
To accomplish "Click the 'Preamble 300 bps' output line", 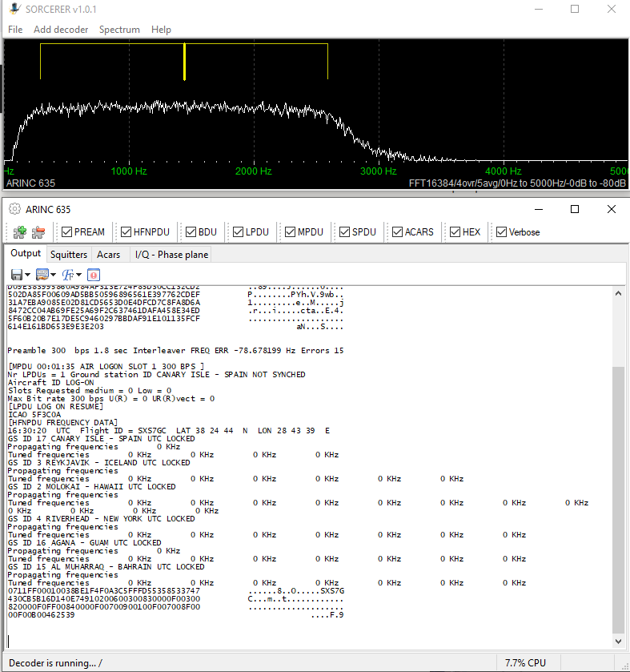I will (x=175, y=351).
